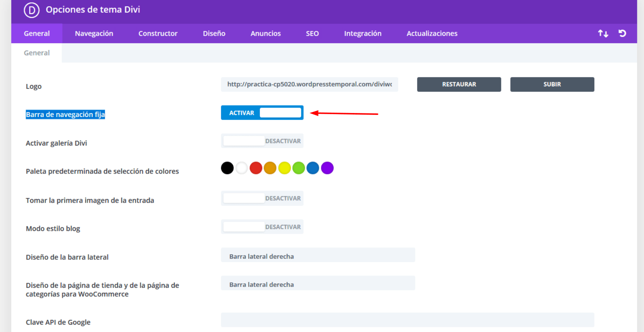Open the Integración tab
This screenshot has width=644, height=332.
[363, 33]
